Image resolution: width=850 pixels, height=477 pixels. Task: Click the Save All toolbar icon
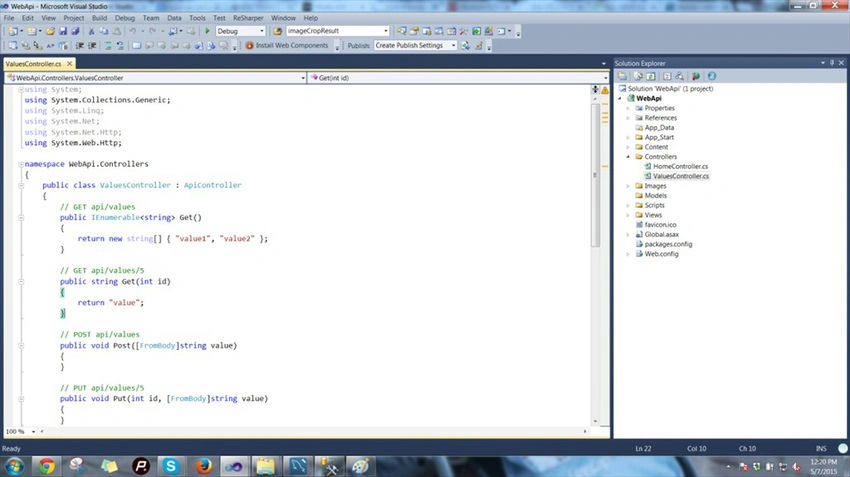pyautogui.click(x=75, y=31)
